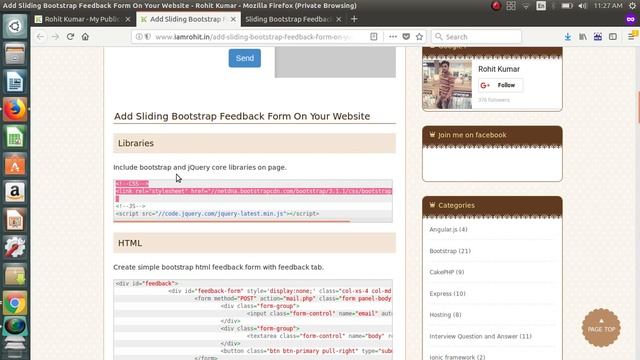Open page actions three-dot menu
Viewport: 640px width, 360px height.
pyautogui.click(x=393, y=37)
